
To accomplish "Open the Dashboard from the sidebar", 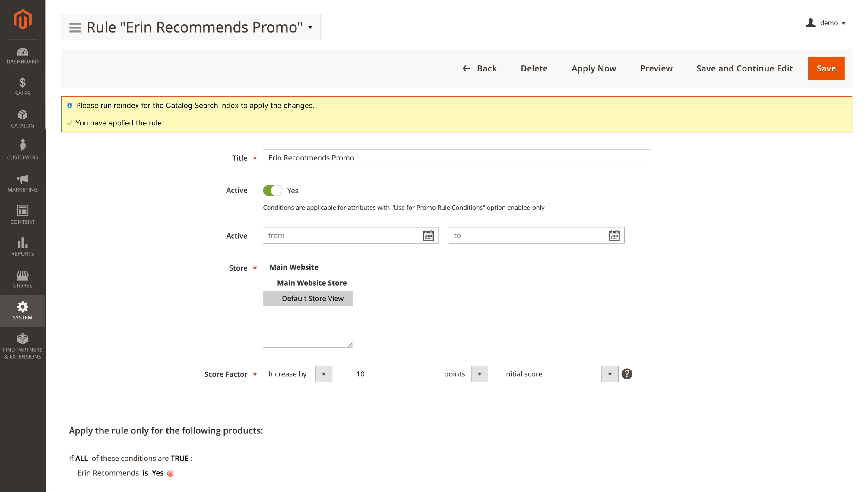I will (x=22, y=56).
